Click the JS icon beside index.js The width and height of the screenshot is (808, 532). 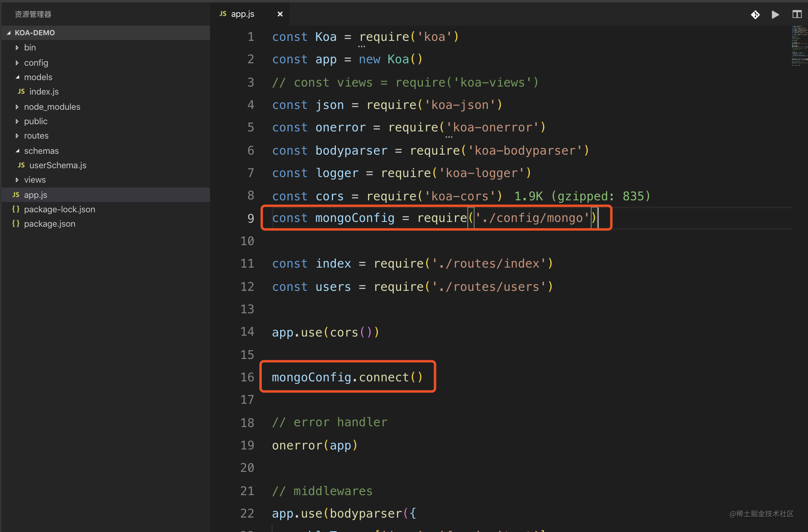pos(21,92)
